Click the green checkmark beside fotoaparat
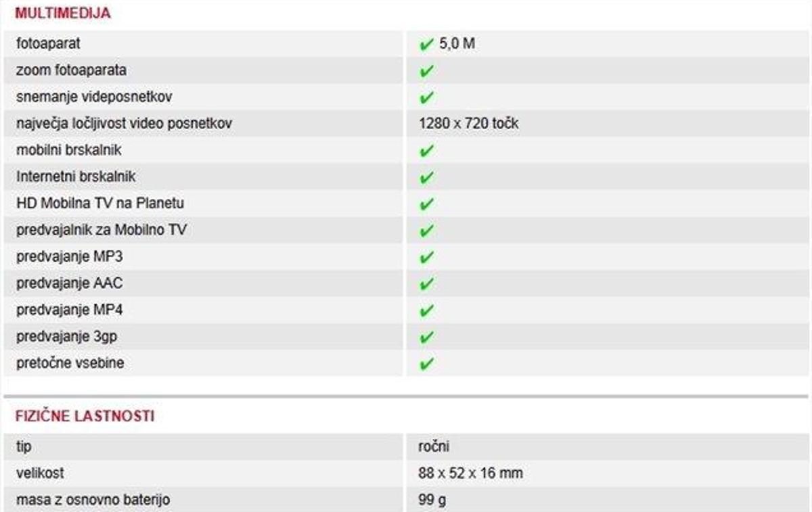This screenshot has width=812, height=512. tap(426, 45)
